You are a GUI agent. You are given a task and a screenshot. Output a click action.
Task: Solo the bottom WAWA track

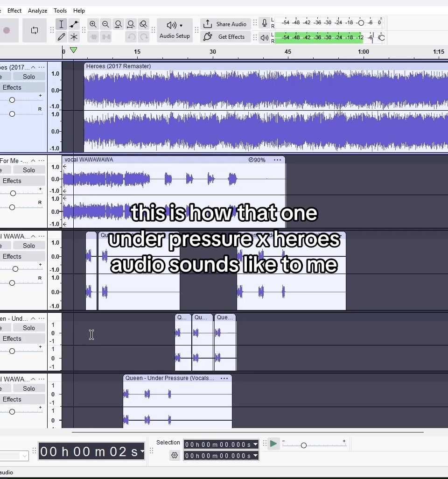pos(29,388)
